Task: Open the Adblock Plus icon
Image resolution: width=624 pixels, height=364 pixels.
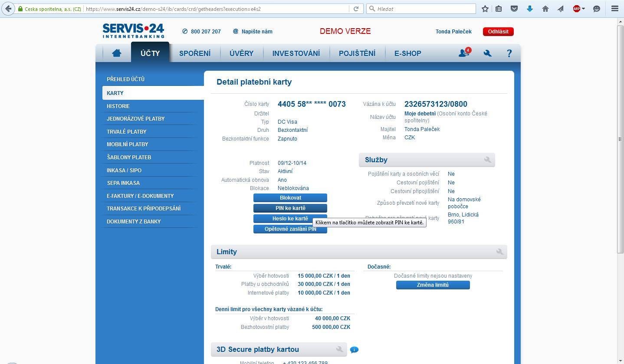Action: click(576, 9)
